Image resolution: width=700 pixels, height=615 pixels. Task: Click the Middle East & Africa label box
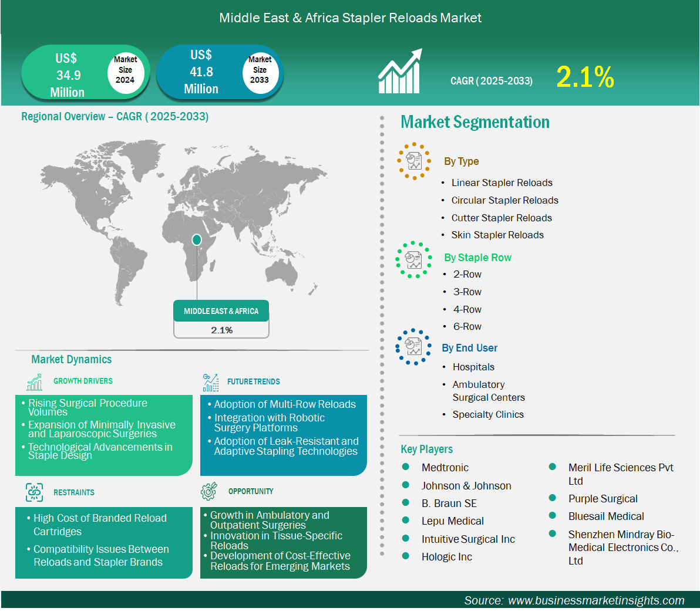(221, 311)
